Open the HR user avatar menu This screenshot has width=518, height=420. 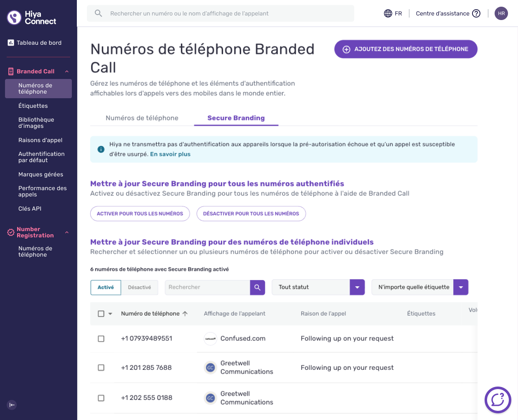[x=501, y=13]
